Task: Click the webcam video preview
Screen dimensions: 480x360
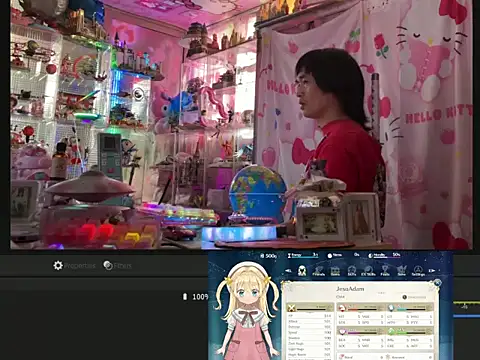Action: (241, 124)
